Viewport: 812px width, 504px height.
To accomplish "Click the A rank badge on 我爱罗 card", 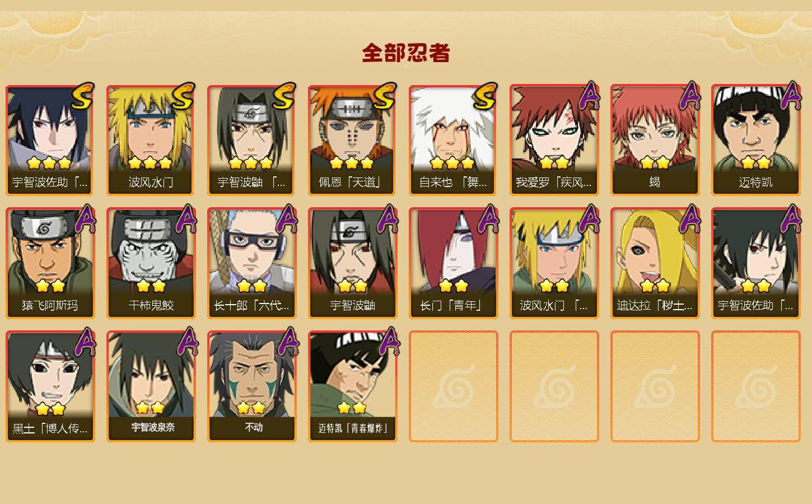I will [x=588, y=96].
